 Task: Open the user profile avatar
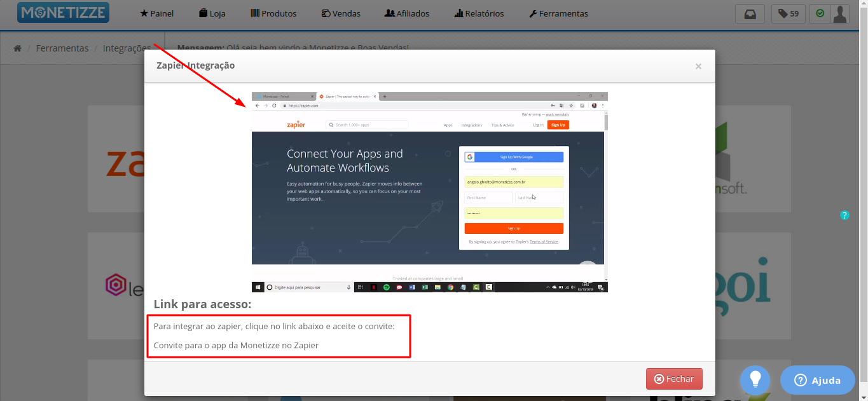coord(840,14)
